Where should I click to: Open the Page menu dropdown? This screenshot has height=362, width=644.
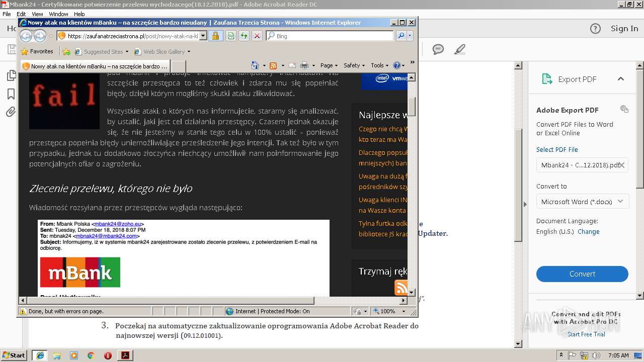pos(329,65)
